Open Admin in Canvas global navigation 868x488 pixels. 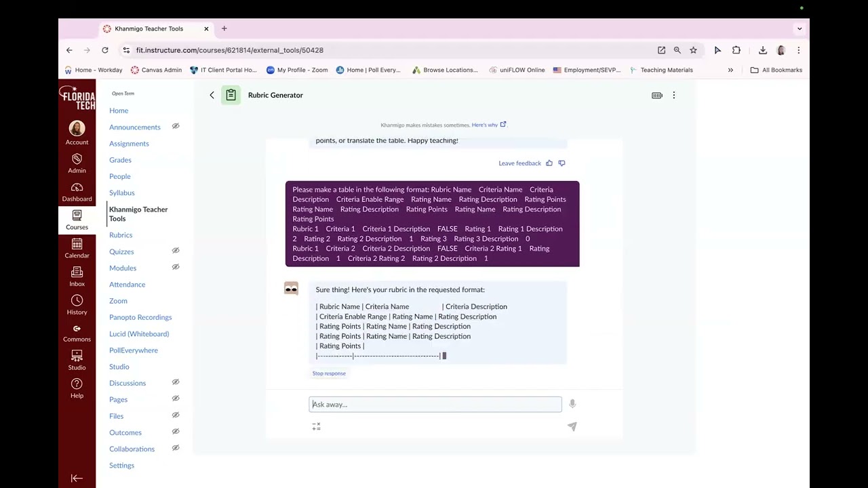pos(77,163)
